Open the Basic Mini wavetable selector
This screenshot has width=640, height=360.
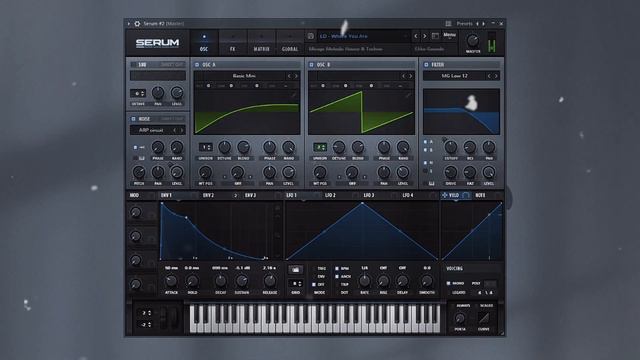pos(244,76)
